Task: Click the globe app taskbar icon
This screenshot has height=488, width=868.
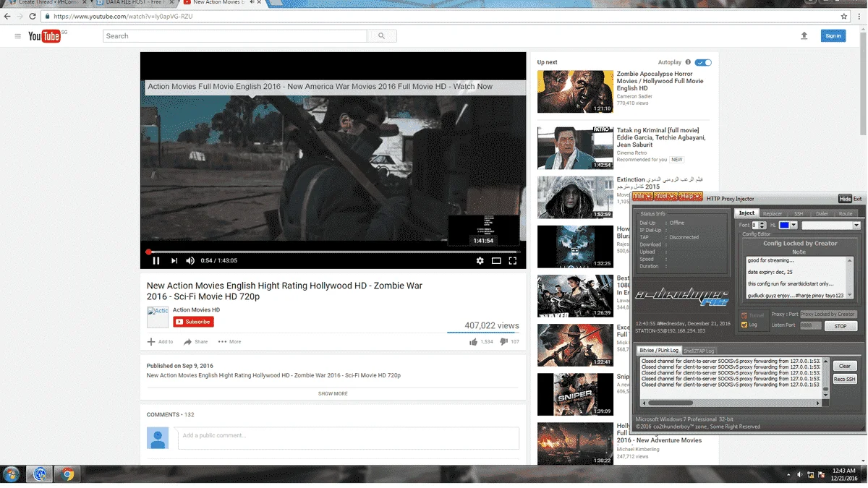Action: pos(40,474)
